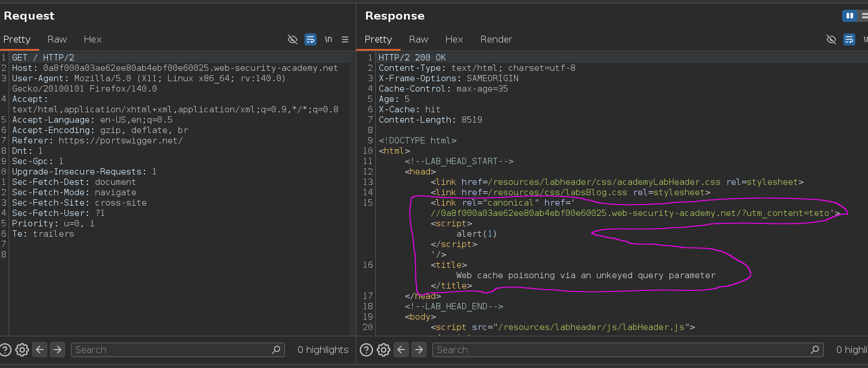The height and width of the screenshot is (368, 868).
Task: Click 'X-Frame-Options: SAMEORIGIN' response header
Action: [x=448, y=78]
